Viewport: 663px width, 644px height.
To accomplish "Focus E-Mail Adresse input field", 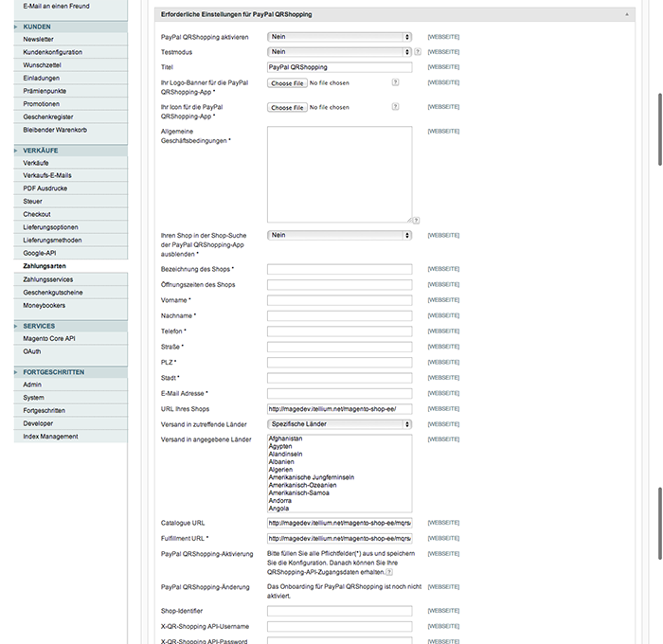I will click(339, 394).
